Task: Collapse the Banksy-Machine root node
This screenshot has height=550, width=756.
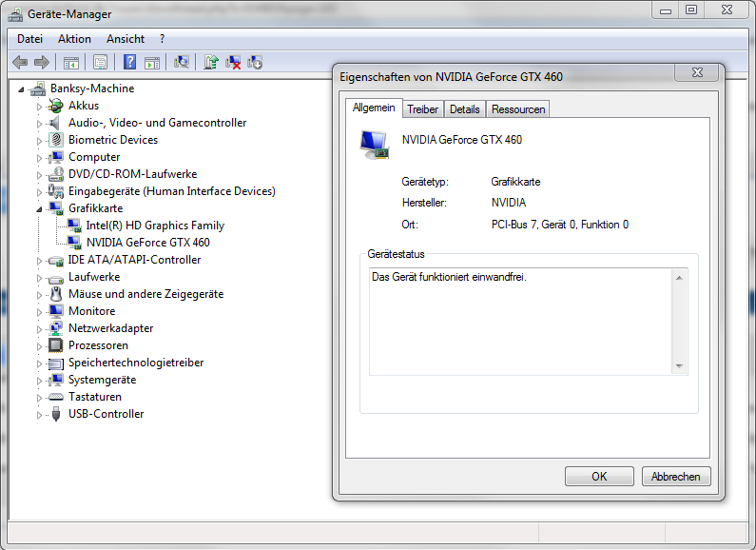Action: 21,88
